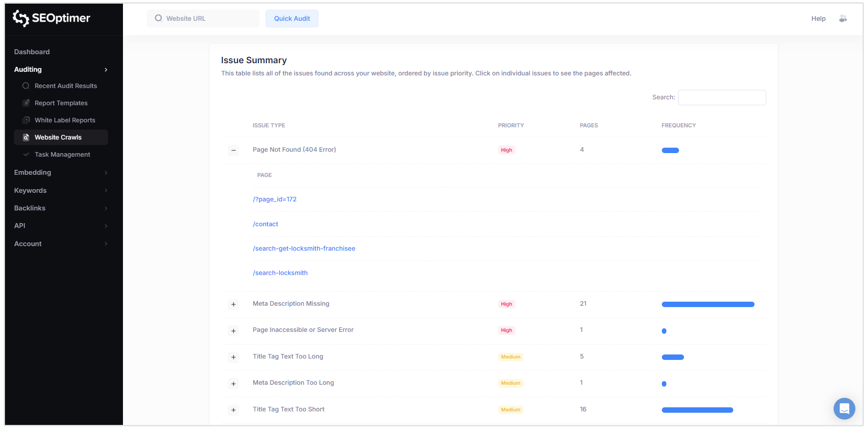868x429 pixels.
Task: Expand the Backlinks menu
Action: tap(106, 208)
